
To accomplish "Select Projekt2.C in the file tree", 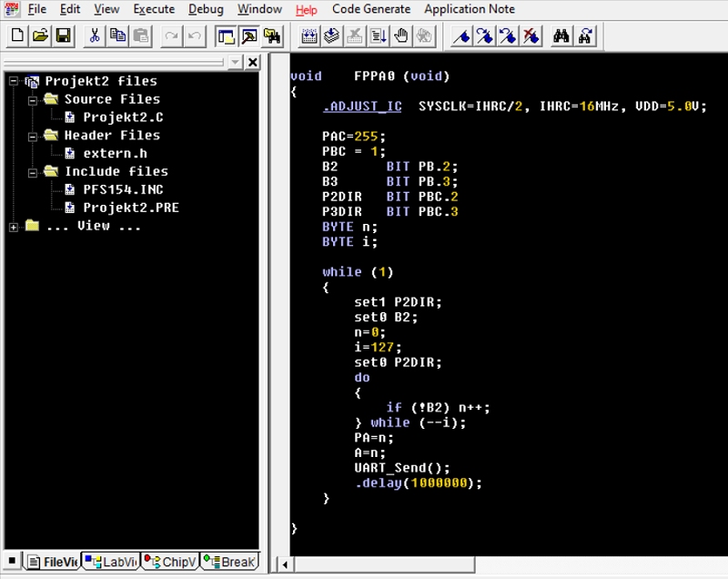I will click(x=123, y=117).
